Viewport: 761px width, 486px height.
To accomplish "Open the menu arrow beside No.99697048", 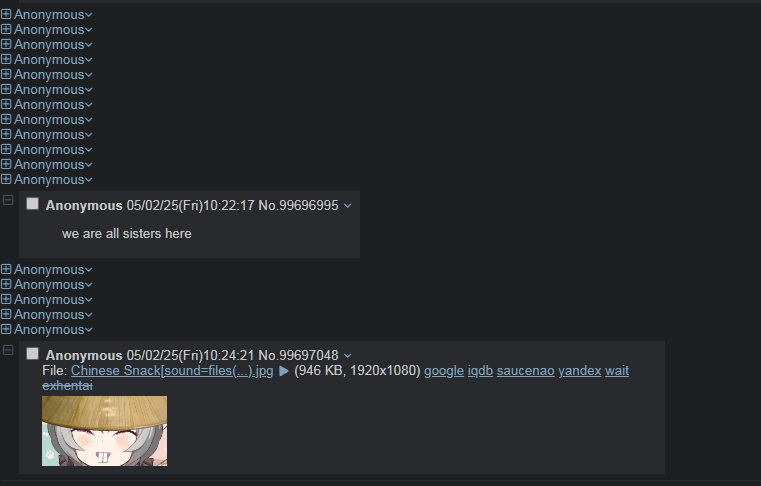I will (347, 356).
